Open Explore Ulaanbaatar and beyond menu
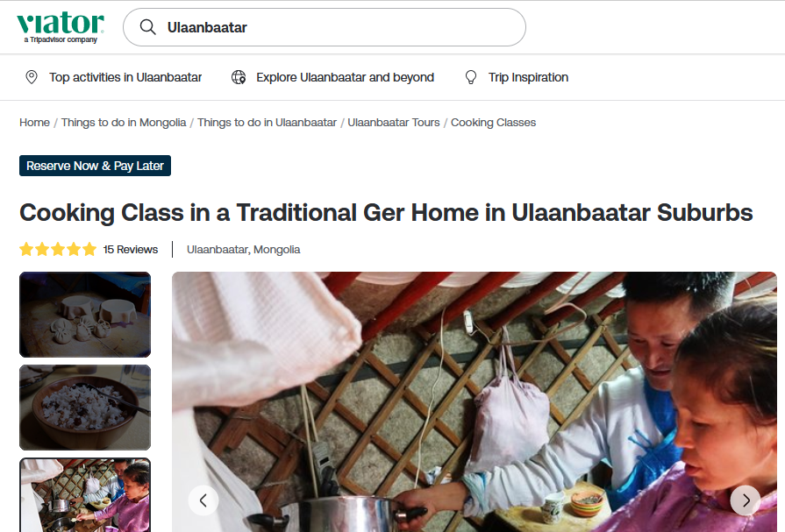Viewport: 785px width, 532px height. [x=345, y=77]
